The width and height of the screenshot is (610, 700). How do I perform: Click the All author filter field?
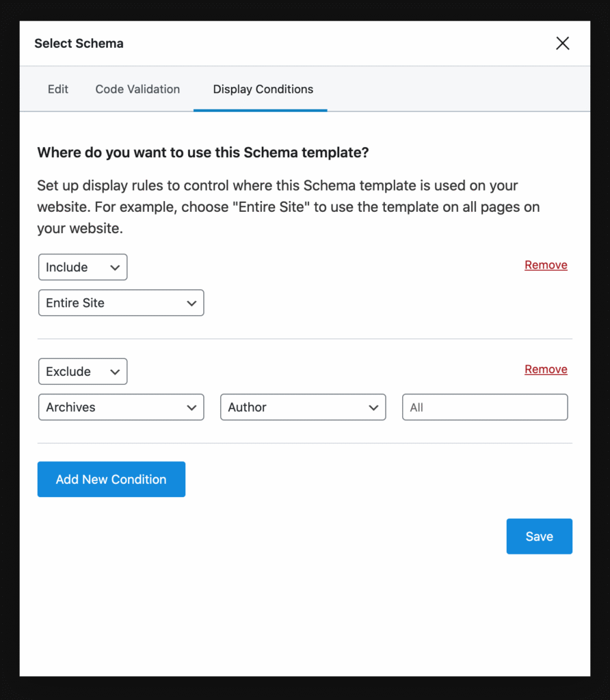[x=484, y=407]
